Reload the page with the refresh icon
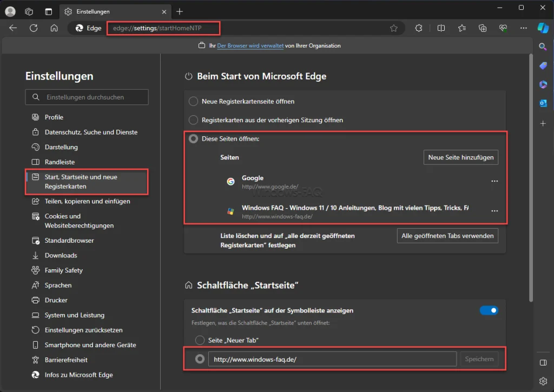The height and width of the screenshot is (392, 554). (x=34, y=28)
